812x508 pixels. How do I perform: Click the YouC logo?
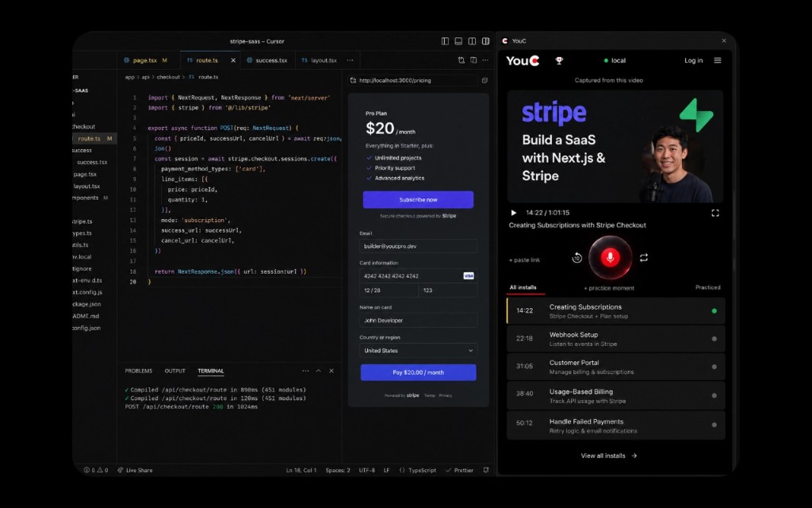click(523, 60)
